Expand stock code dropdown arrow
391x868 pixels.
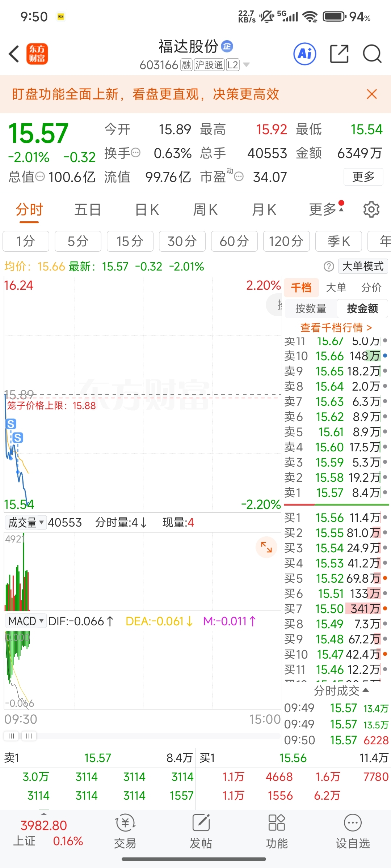[x=247, y=65]
